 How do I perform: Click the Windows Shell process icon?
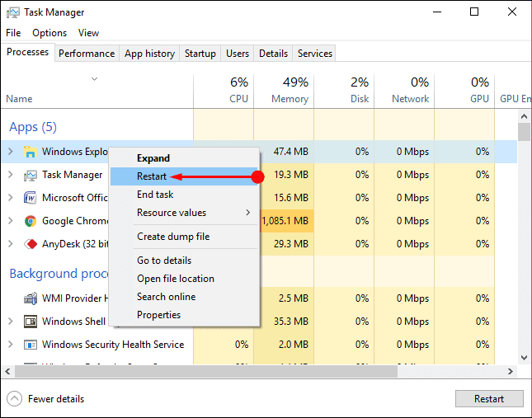coord(31,322)
